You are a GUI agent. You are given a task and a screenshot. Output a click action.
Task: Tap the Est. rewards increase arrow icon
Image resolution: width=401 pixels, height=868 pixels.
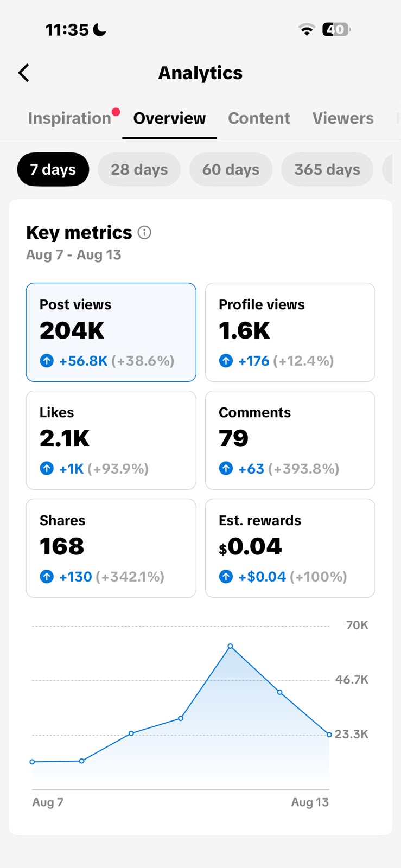[x=226, y=576]
